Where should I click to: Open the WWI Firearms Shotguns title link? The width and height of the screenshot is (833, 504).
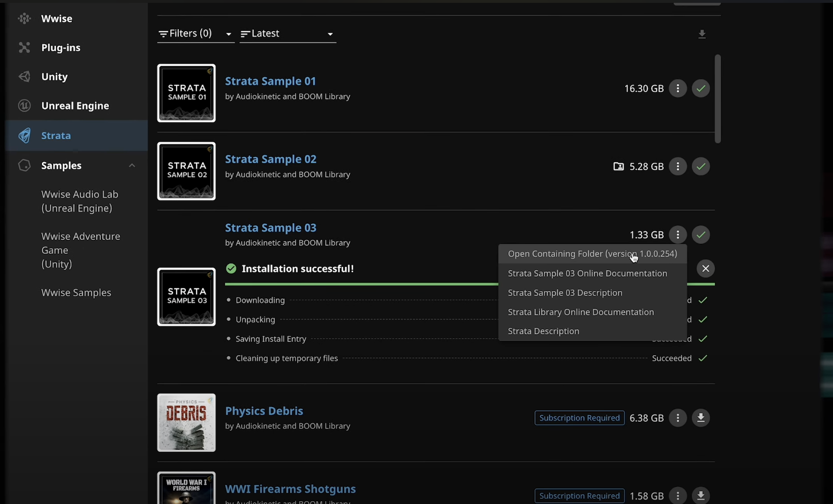(x=291, y=489)
